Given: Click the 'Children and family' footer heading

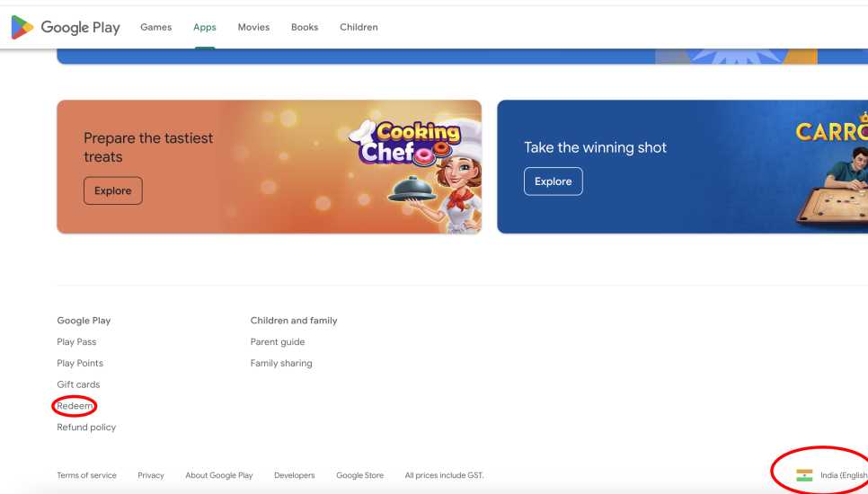Looking at the screenshot, I should tap(294, 321).
